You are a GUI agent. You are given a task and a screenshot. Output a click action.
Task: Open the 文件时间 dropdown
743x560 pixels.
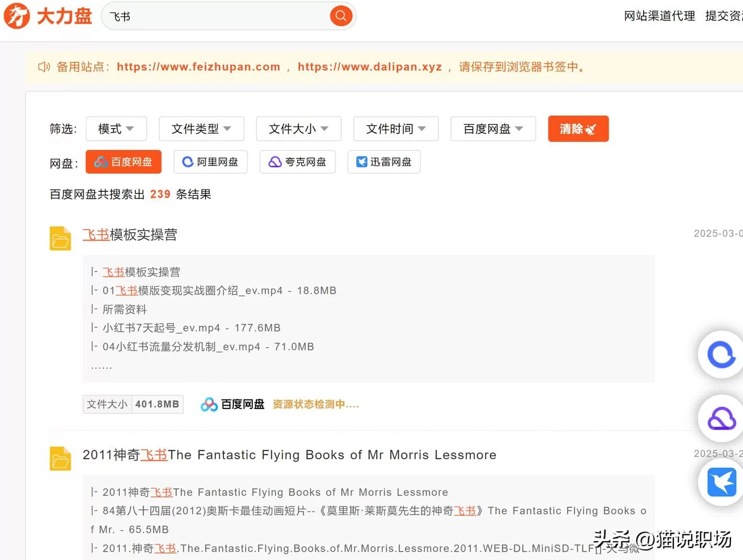pos(396,129)
